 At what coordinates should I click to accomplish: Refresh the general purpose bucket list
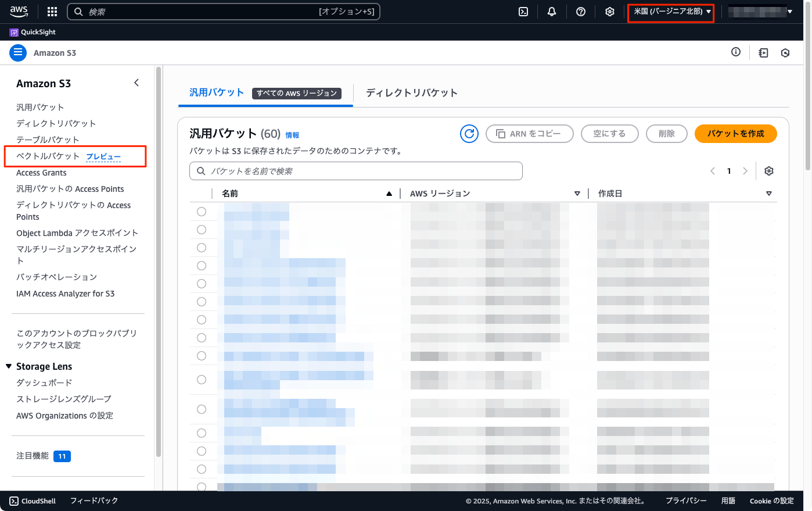click(x=469, y=134)
